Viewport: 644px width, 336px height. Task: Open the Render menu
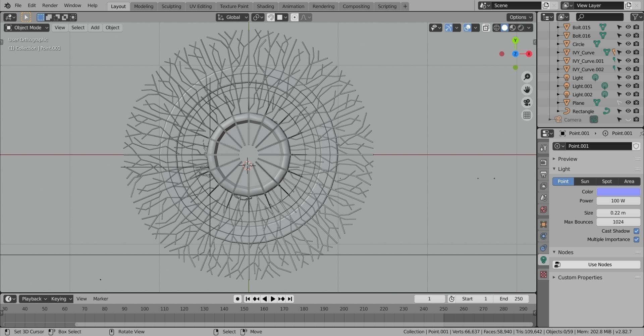click(x=50, y=5)
